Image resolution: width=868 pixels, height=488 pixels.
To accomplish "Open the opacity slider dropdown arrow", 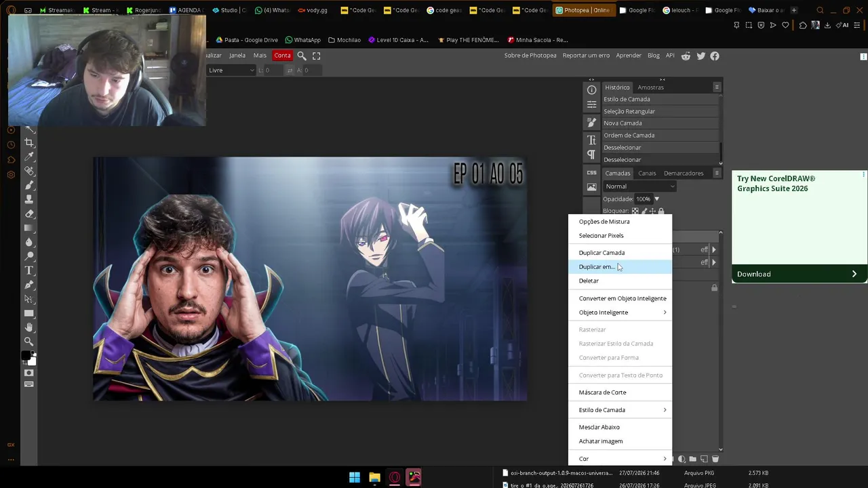I will click(656, 199).
